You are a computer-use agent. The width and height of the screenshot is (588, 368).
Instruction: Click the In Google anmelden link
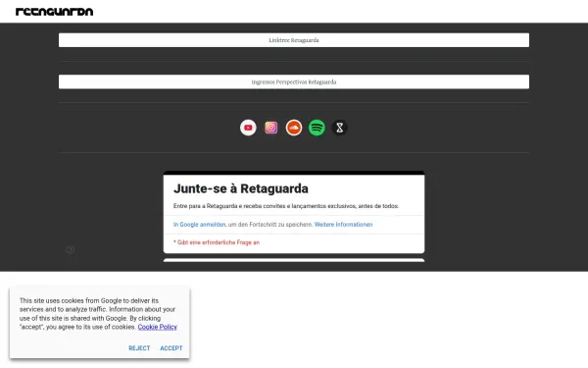pos(200,224)
